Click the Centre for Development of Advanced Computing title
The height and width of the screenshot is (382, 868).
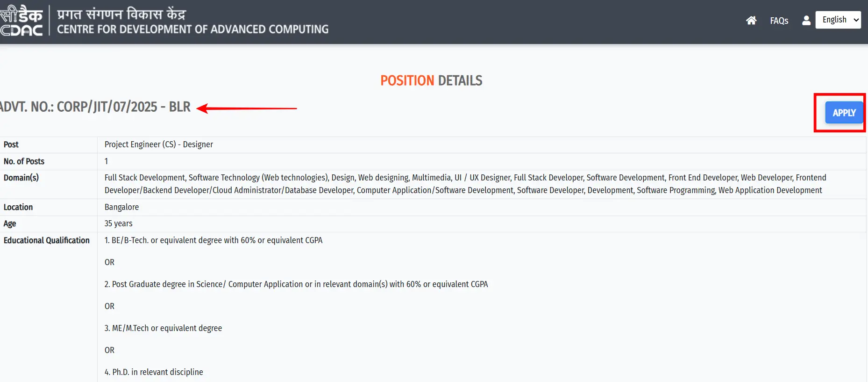click(x=192, y=29)
